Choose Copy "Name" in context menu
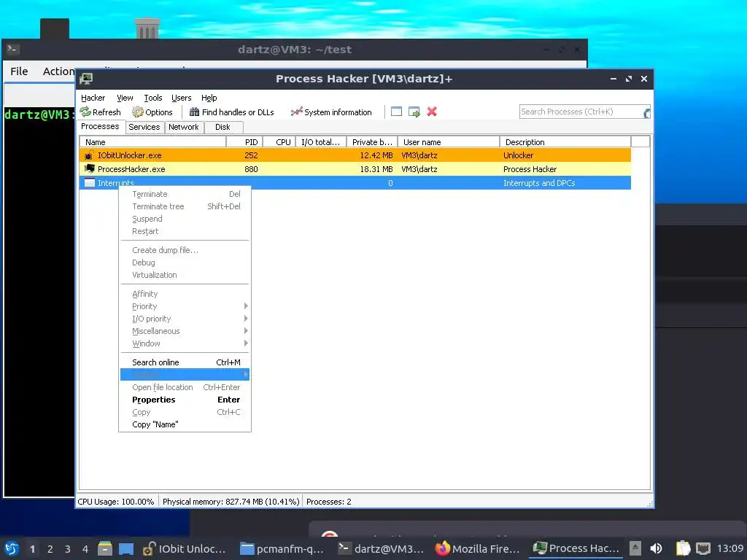747x560 pixels. (185, 424)
